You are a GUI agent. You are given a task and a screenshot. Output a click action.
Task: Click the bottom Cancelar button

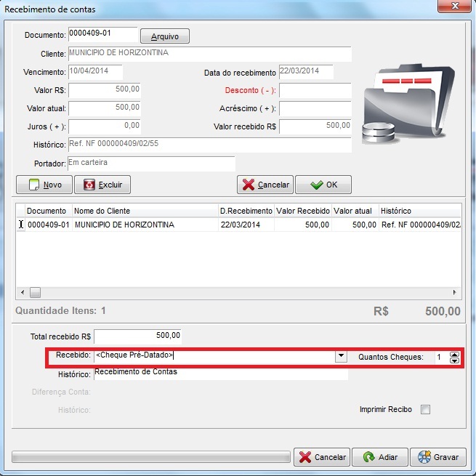[x=322, y=457]
